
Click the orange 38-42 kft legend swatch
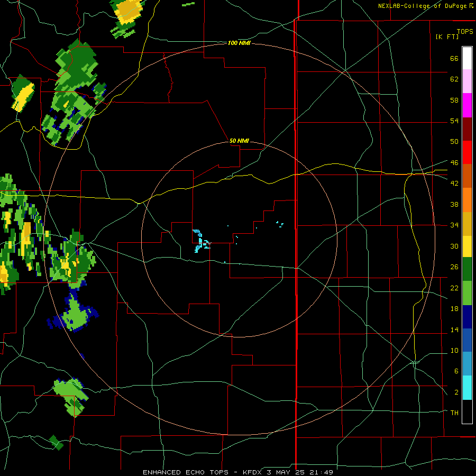click(467, 200)
